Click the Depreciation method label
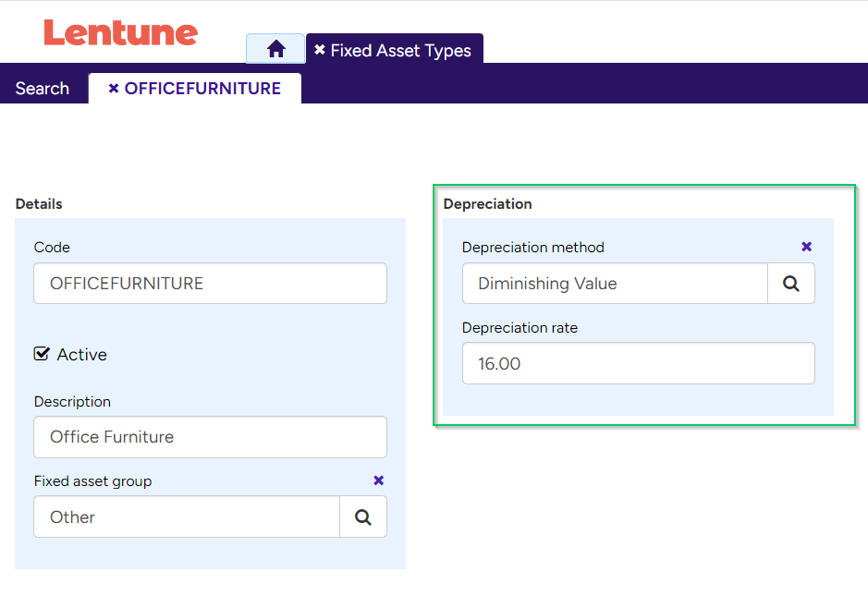This screenshot has width=868, height=608. click(533, 248)
